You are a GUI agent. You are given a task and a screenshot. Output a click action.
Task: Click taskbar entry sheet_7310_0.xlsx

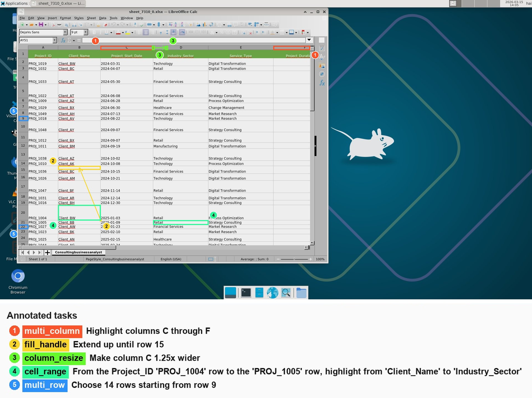pos(58,3)
